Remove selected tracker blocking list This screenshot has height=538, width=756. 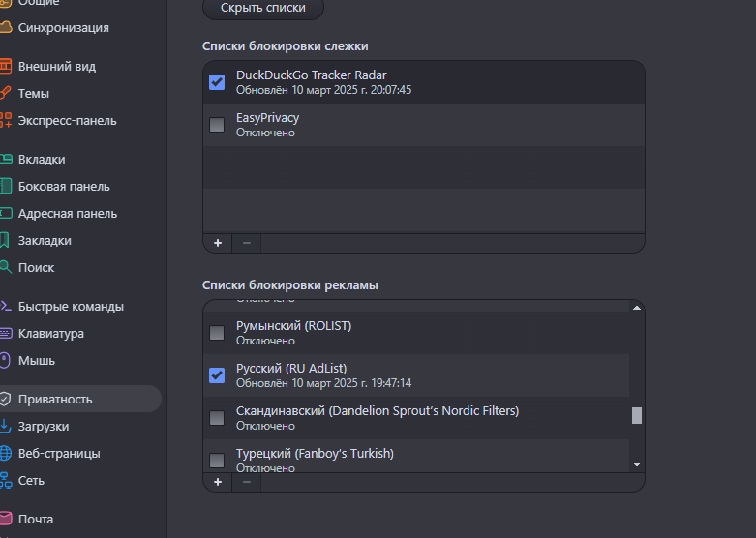point(247,243)
